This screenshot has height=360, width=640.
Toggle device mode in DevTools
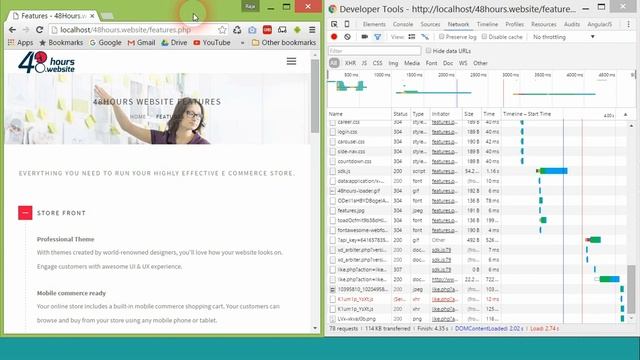(347, 24)
